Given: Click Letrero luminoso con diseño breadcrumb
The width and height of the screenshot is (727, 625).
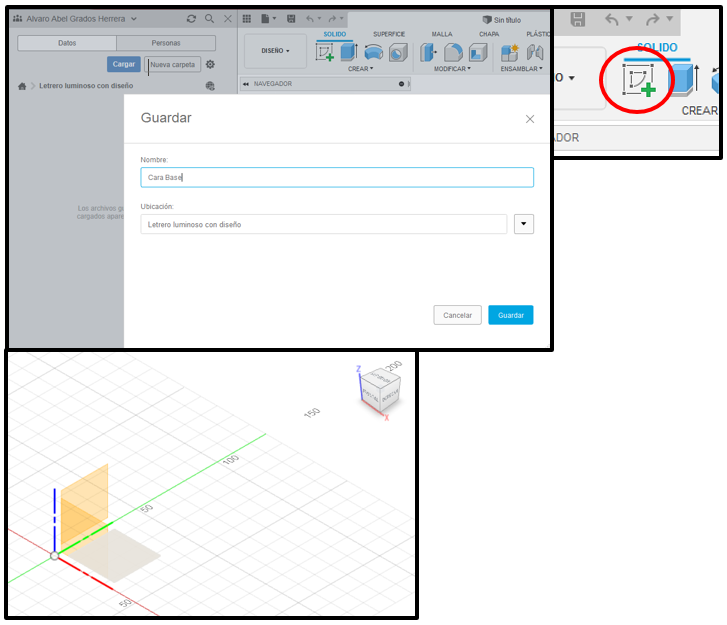Looking at the screenshot, I should [86, 86].
